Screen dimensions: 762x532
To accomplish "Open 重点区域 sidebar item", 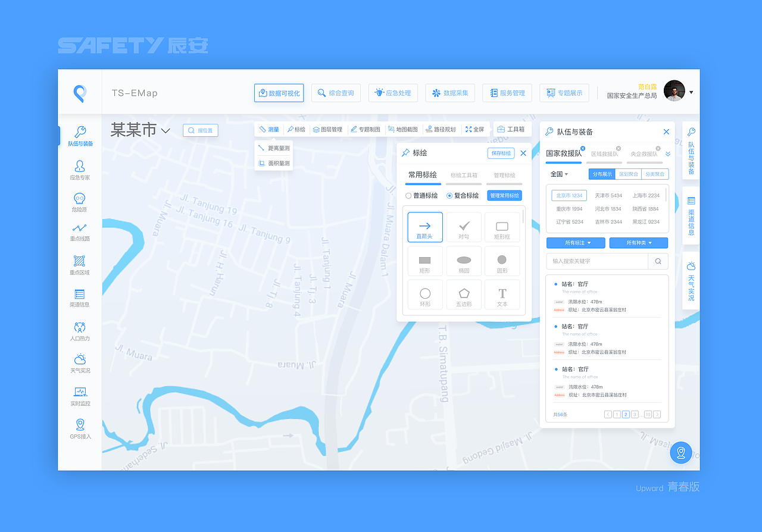I will (x=80, y=265).
